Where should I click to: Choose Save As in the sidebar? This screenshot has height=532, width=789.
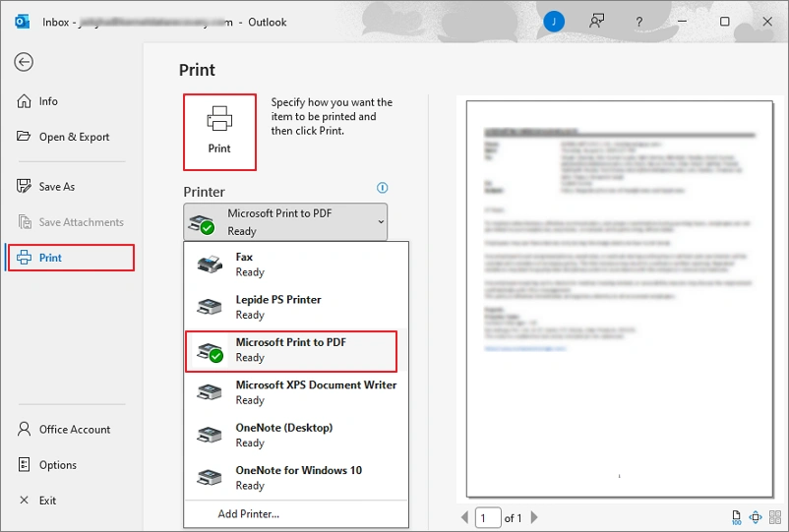tap(46, 187)
